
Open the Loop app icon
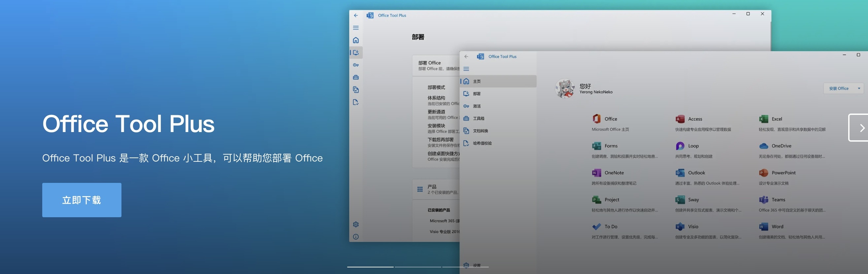pyautogui.click(x=680, y=146)
